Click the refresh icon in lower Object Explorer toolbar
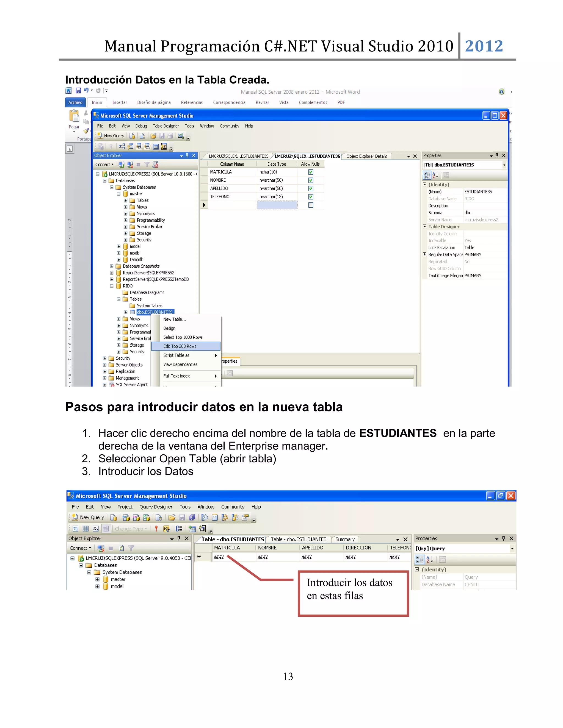Viewport: 563px width, 728px height. coord(122,548)
